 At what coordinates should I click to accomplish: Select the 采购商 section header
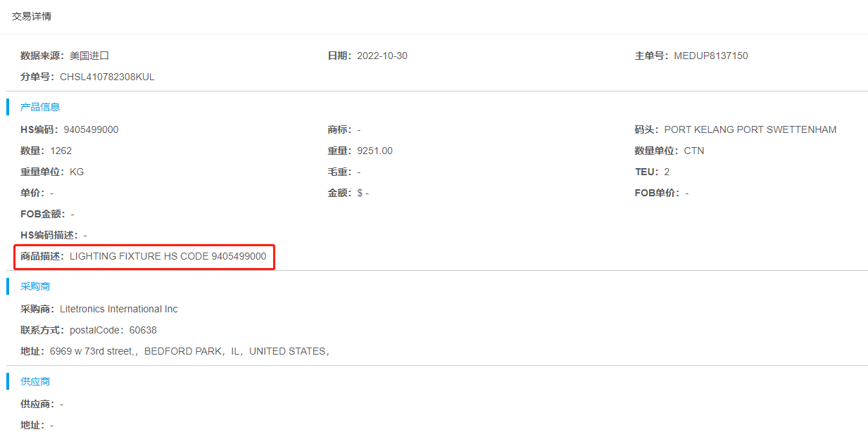[x=35, y=286]
